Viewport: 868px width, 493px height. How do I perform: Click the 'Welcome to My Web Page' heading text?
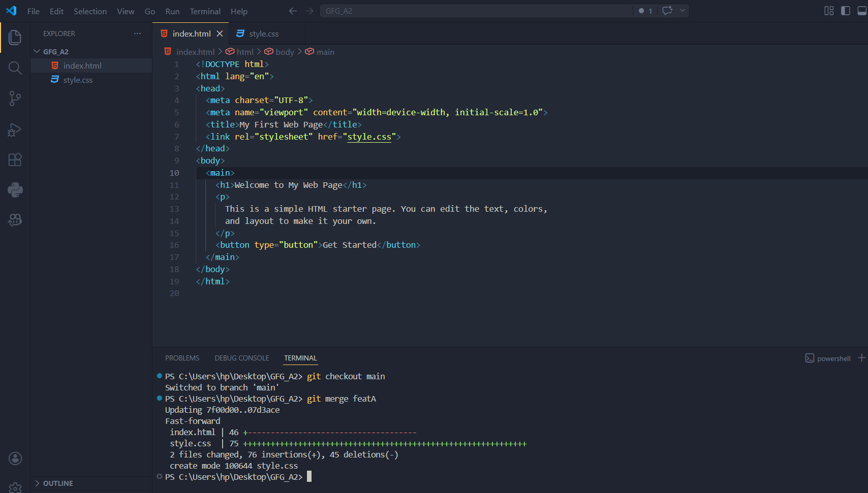click(x=289, y=185)
